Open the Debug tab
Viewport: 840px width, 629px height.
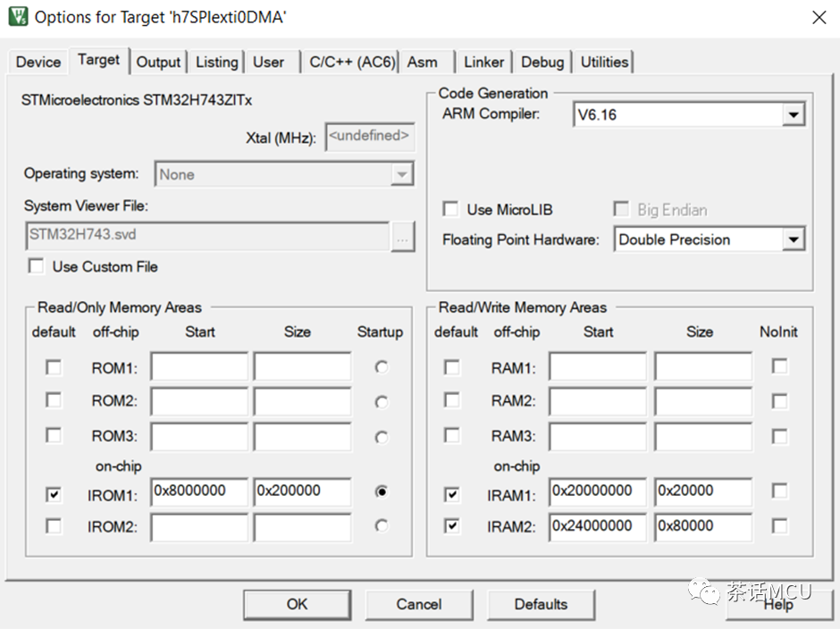click(542, 63)
